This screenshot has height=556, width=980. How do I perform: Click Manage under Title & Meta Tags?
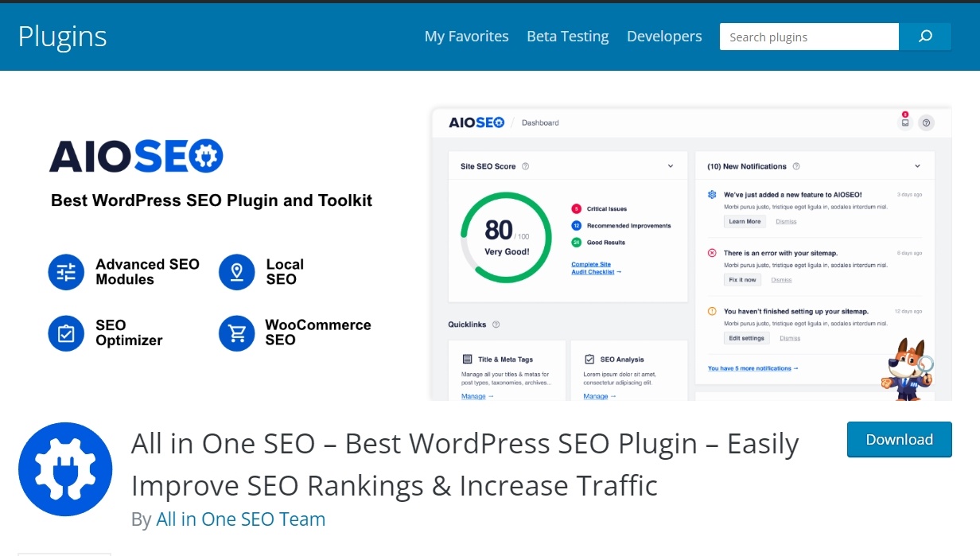(x=477, y=396)
